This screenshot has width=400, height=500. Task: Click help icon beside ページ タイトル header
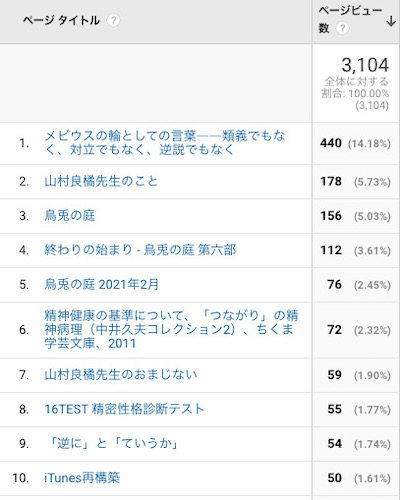pos(113,20)
